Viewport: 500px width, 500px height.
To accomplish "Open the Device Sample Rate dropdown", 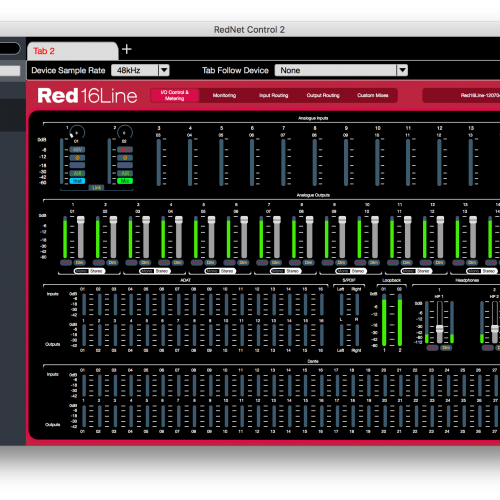I will pyautogui.click(x=140, y=70).
